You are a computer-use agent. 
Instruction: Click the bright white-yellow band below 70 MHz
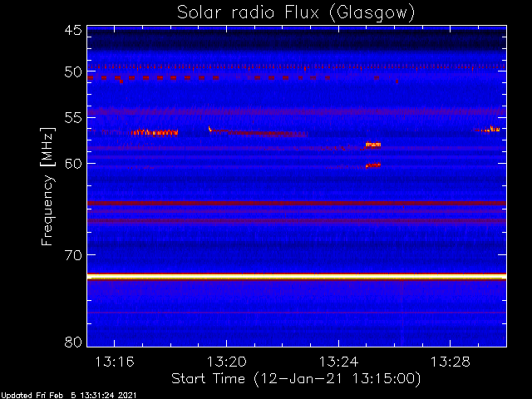click(x=297, y=277)
